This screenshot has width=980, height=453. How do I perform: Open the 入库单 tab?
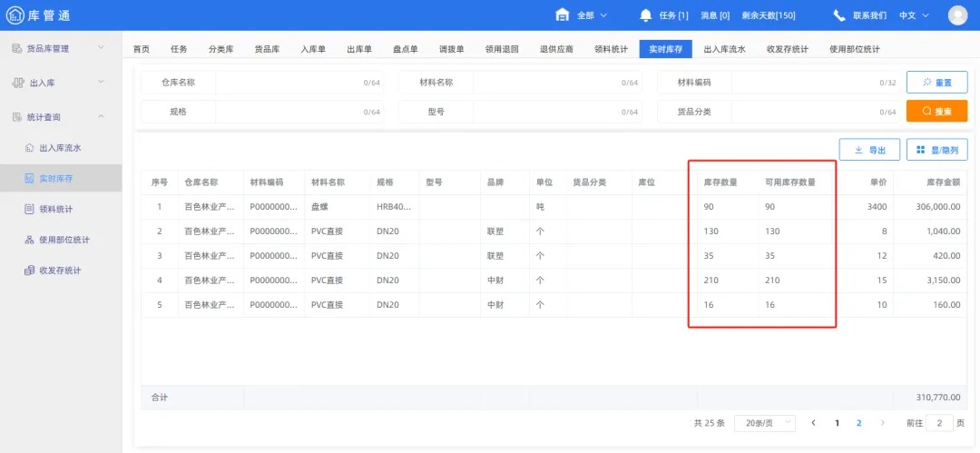[x=313, y=49]
